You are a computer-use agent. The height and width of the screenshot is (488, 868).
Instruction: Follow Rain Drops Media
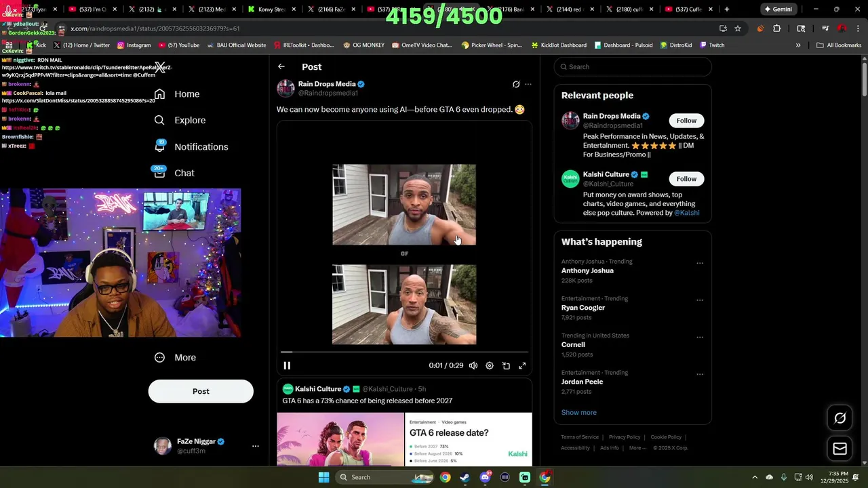pyautogui.click(x=686, y=121)
